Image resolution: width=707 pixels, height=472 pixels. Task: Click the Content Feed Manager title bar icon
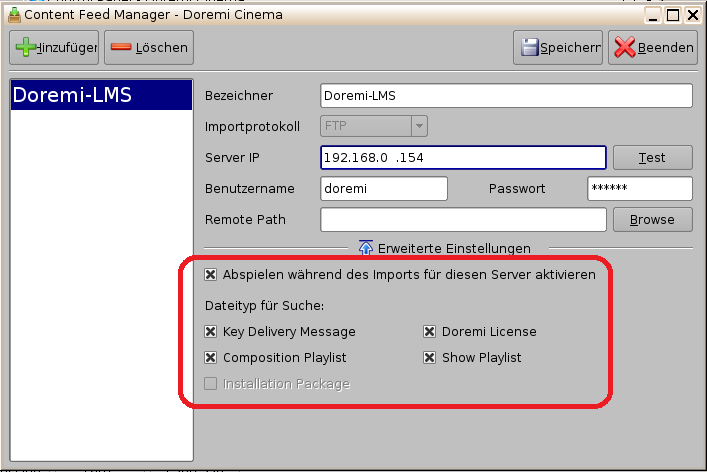click(12, 15)
